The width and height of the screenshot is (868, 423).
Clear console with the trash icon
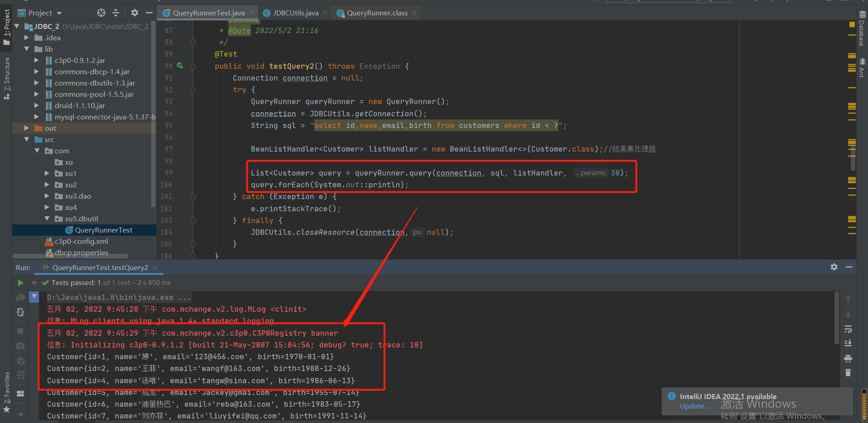click(x=848, y=373)
